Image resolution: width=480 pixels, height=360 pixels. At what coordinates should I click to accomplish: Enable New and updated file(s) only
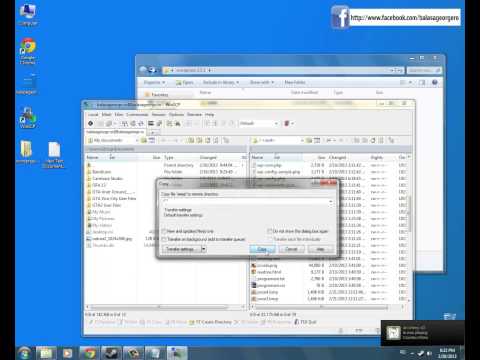coord(164,231)
